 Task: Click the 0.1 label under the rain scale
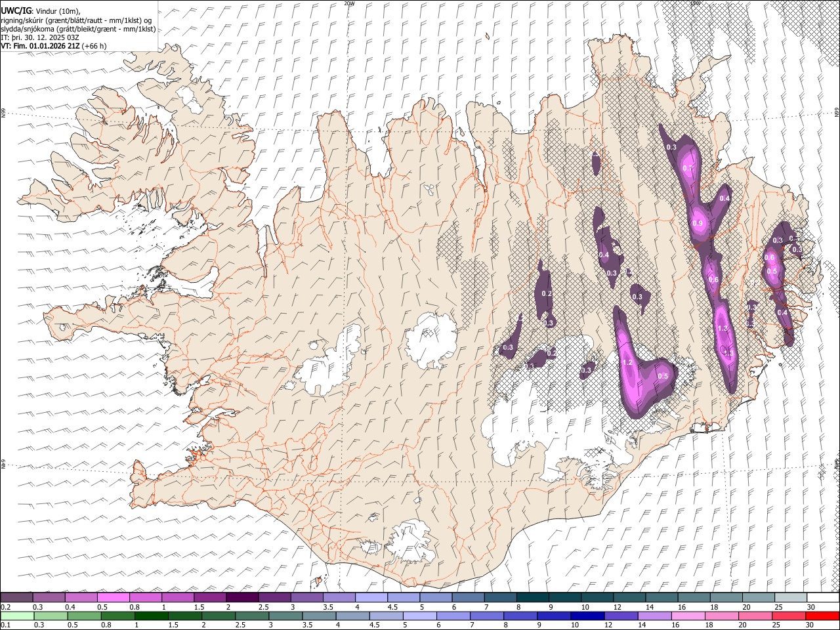pyautogui.click(x=4, y=625)
